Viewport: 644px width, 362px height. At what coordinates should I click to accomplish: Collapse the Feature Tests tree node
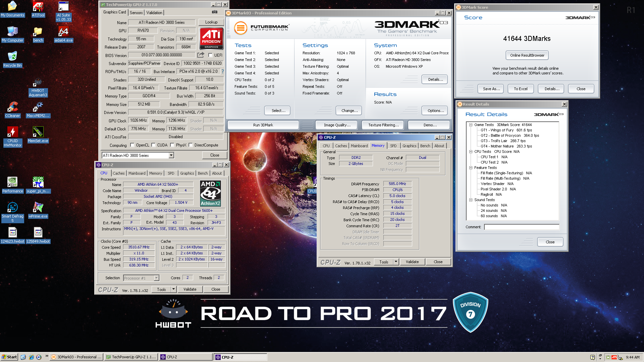point(471,168)
